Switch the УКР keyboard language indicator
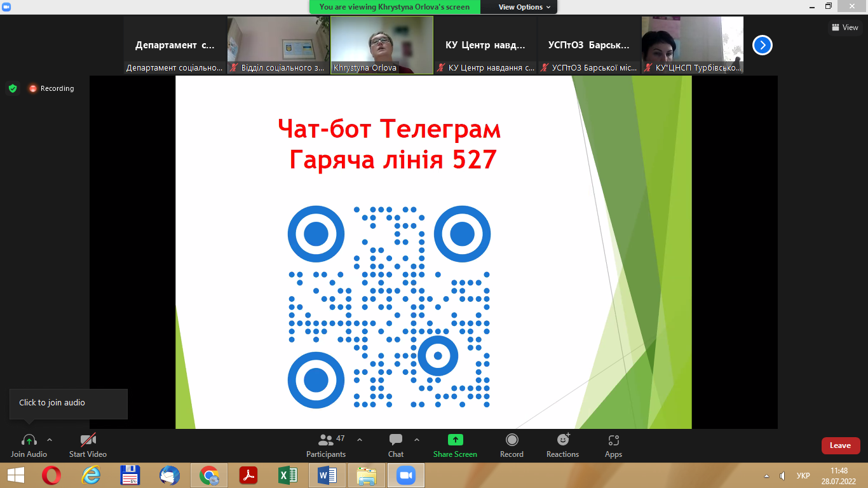868x488 pixels. click(803, 475)
